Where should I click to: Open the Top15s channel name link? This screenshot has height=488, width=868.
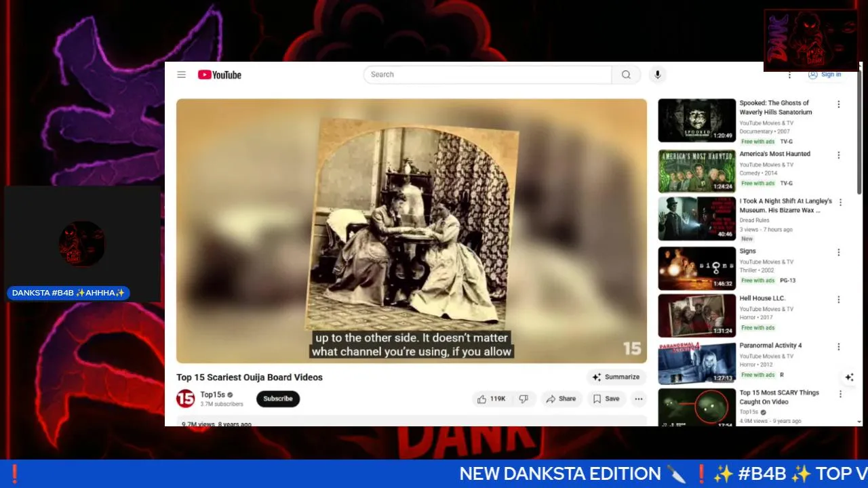click(212, 394)
